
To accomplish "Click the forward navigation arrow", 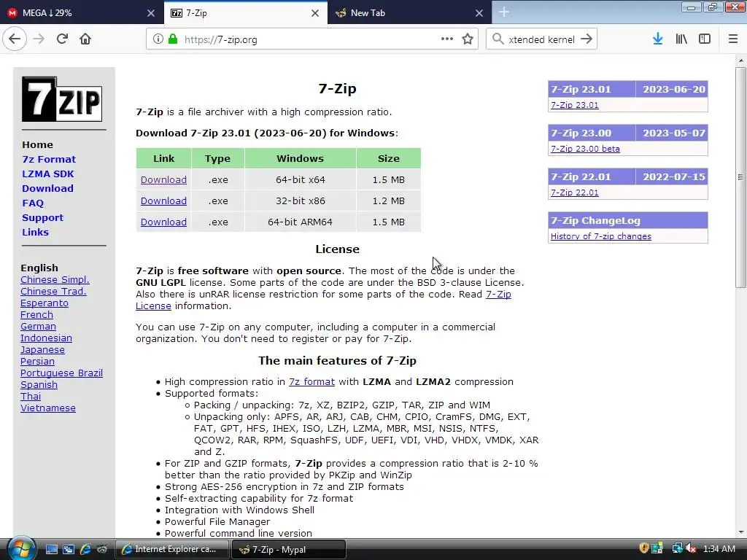I will 39,39.
